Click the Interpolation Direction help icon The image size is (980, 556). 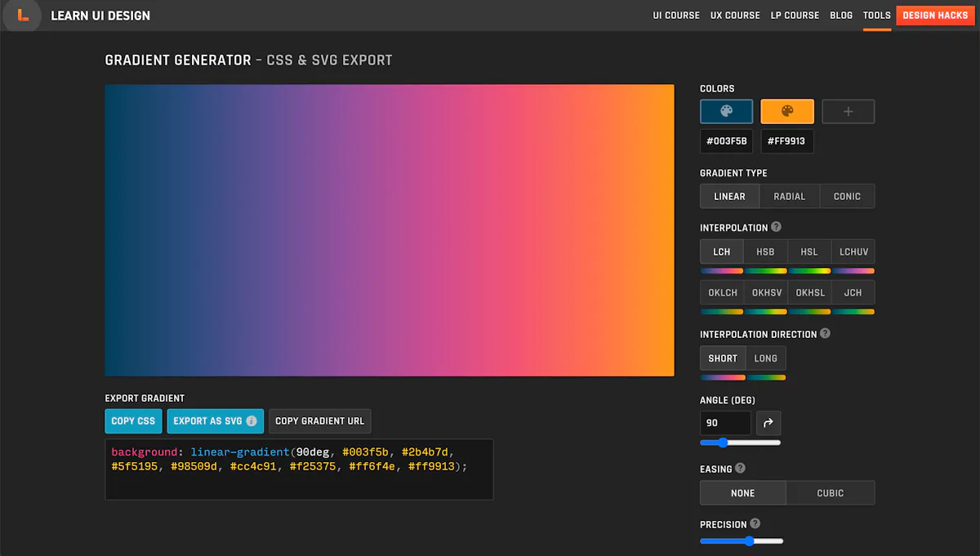click(825, 333)
